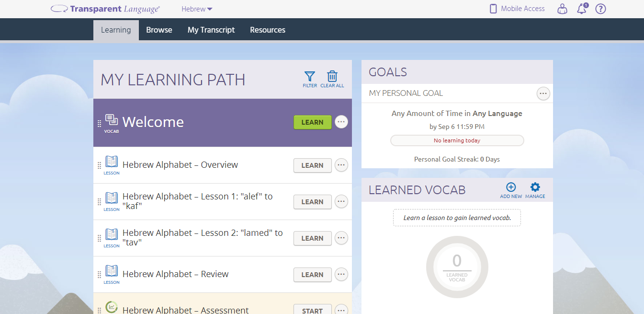Expand My Personal Goal options menu
This screenshot has height=314, width=644.
pos(543,93)
